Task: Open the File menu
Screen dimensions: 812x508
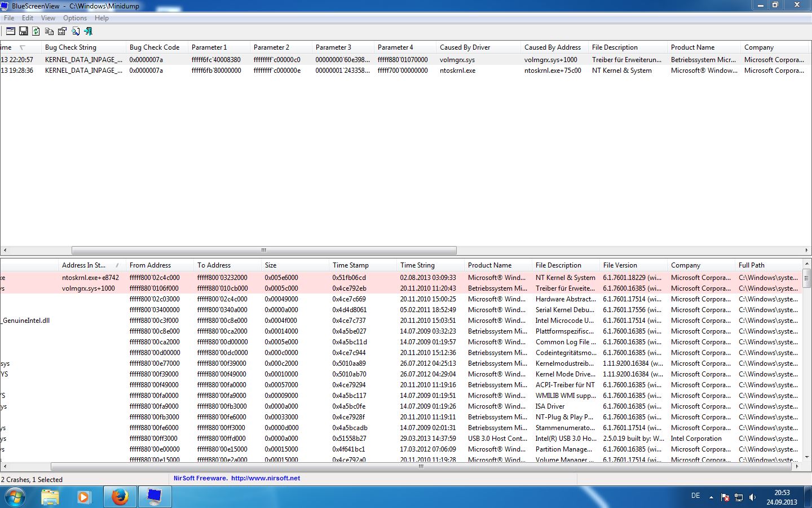Action: coord(9,18)
